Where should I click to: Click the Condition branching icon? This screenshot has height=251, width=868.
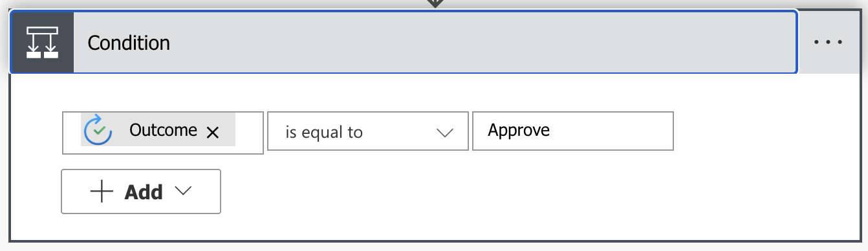pos(42,43)
